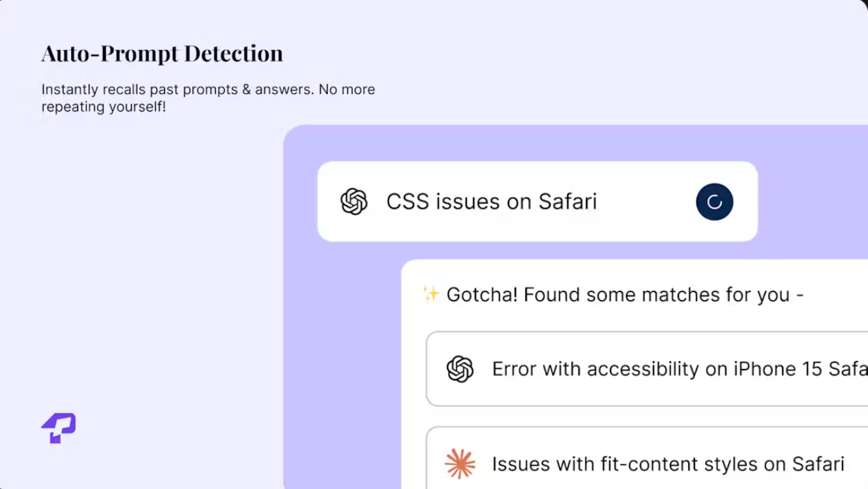Click the word 'CSS' in the search query

tap(408, 202)
